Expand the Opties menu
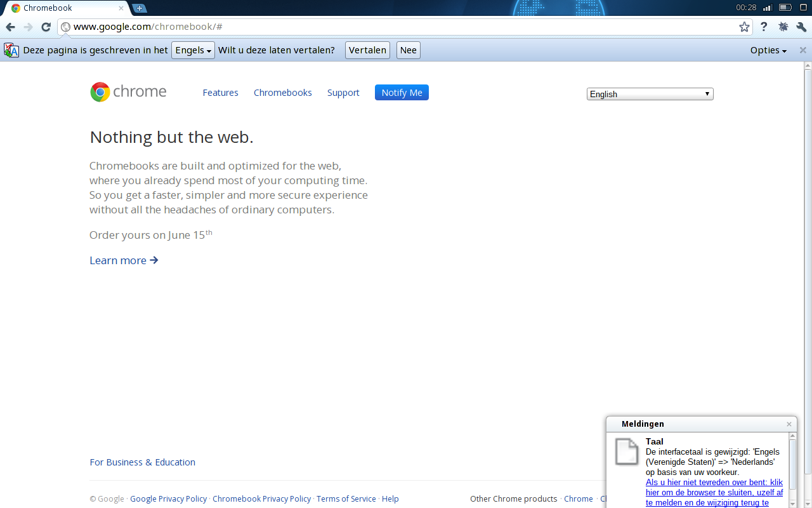The image size is (812, 508). [768, 50]
